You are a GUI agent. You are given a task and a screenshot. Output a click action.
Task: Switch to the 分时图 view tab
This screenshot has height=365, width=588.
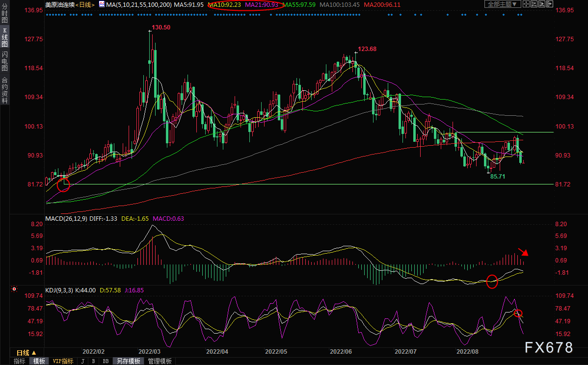coord(4,14)
